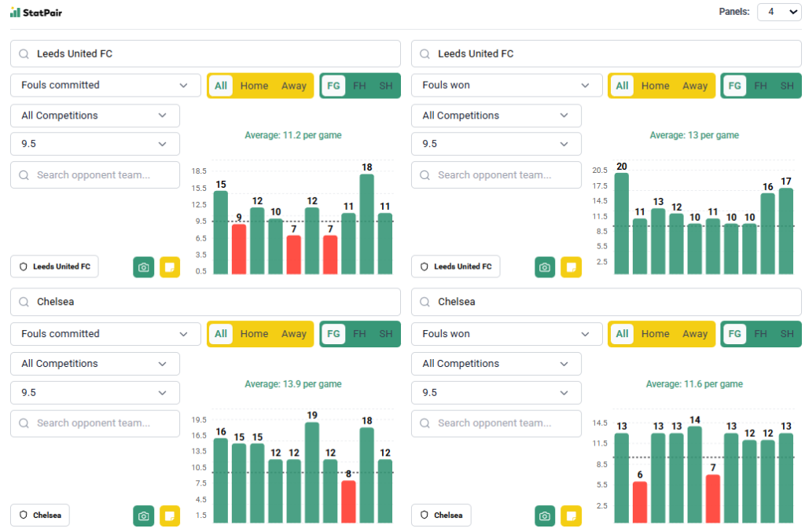Screen dimensions: 805x532
Task: Click Chelsea badge button in fouls won panel
Action: coord(441,515)
